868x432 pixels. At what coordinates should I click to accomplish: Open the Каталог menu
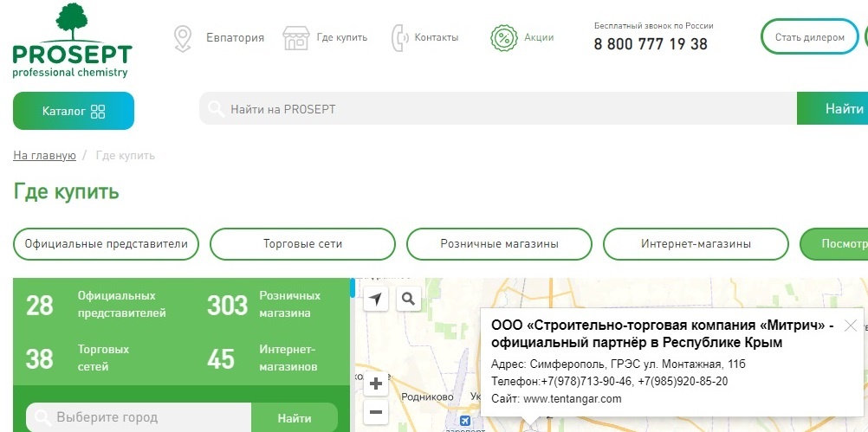[74, 111]
